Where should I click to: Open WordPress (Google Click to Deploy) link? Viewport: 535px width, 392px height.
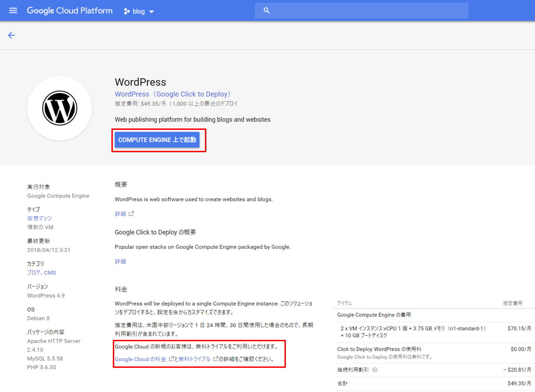(172, 94)
